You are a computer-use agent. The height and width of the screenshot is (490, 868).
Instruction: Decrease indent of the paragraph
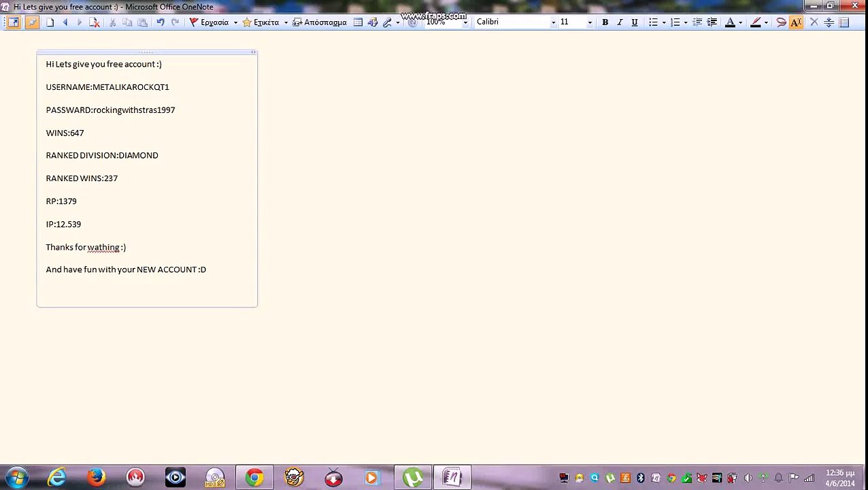697,22
